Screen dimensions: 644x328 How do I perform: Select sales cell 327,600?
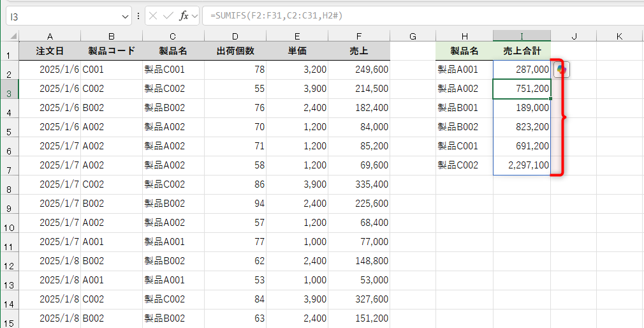(360, 299)
